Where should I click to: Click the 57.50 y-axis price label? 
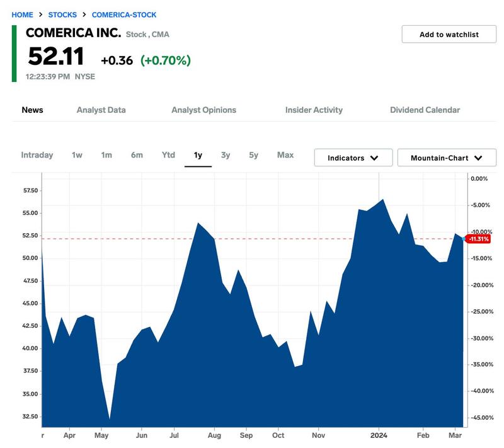[30, 190]
